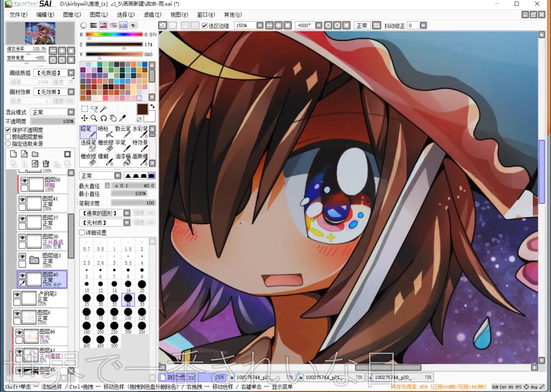Toggle the scratchpad panel icon
Screen dimensions: 551x392
pos(133,25)
